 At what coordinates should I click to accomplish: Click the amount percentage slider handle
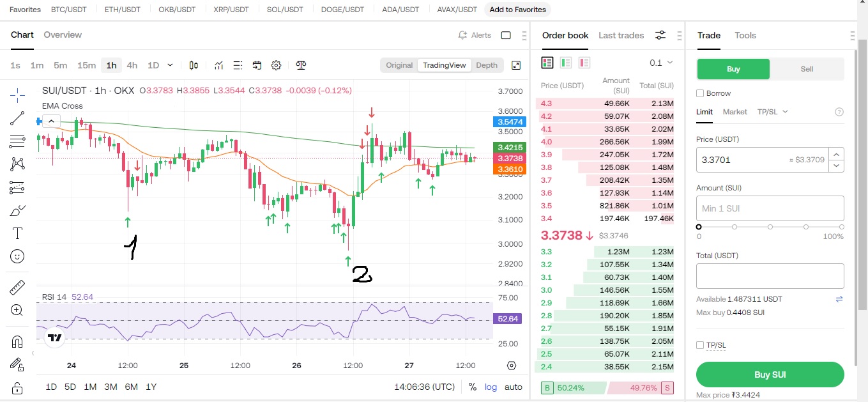(699, 226)
